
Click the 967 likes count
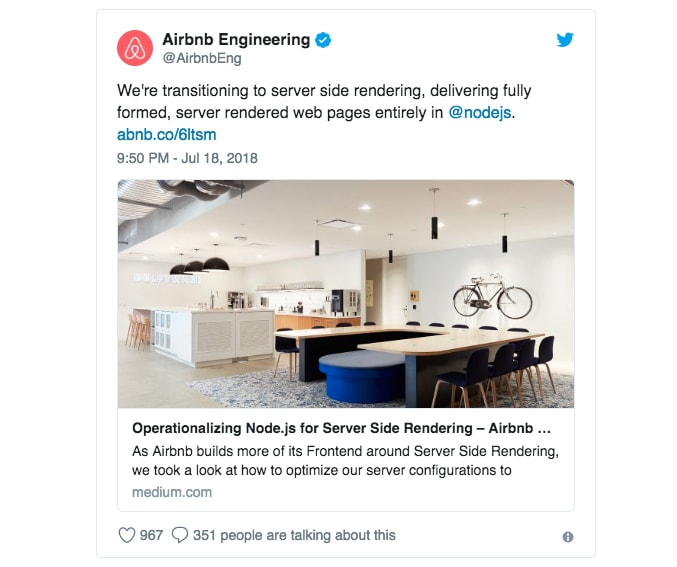pyautogui.click(x=151, y=535)
